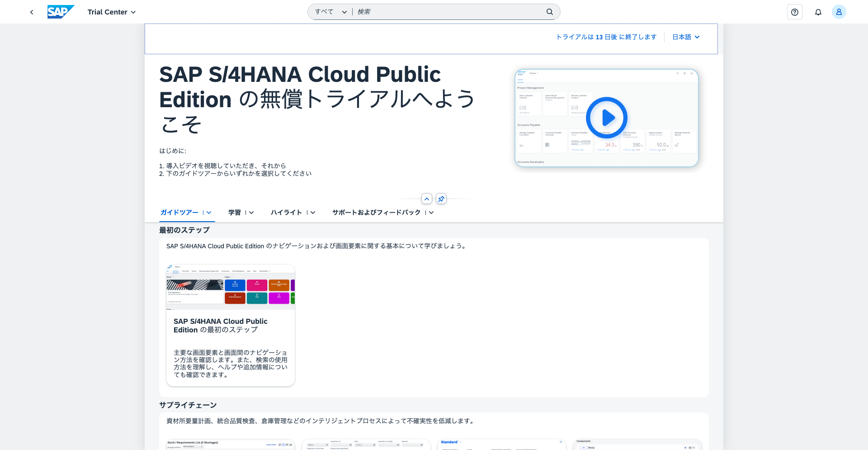Click the trial expiry notice link

[x=606, y=37]
